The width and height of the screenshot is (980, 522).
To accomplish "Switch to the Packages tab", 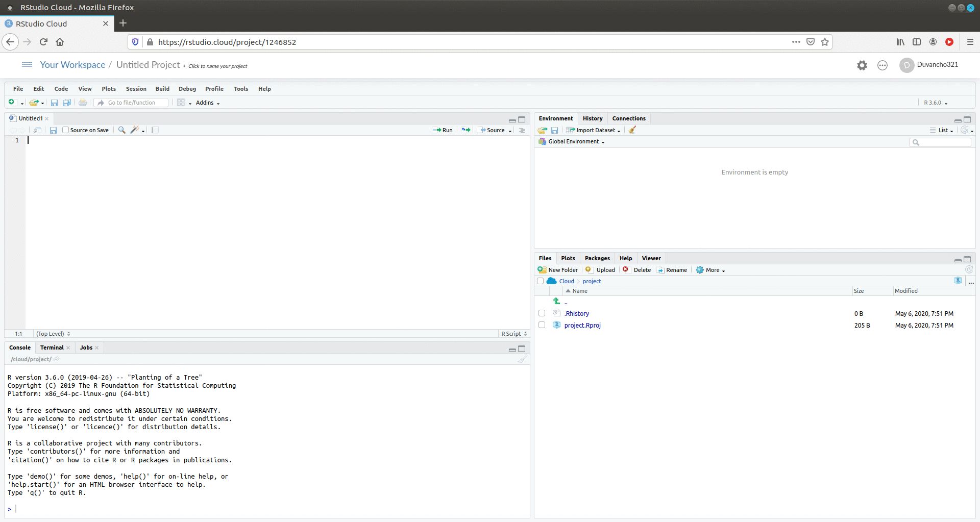I will [597, 258].
